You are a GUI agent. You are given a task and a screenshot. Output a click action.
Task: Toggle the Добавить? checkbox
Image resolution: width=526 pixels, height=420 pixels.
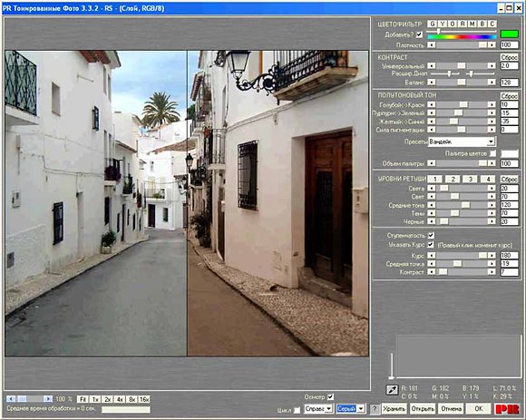(x=419, y=34)
